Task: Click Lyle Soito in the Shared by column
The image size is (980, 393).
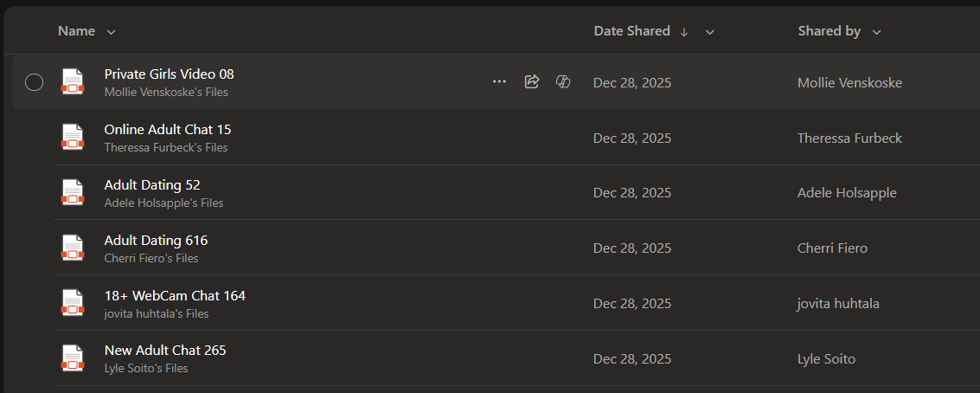Action: [825, 359]
